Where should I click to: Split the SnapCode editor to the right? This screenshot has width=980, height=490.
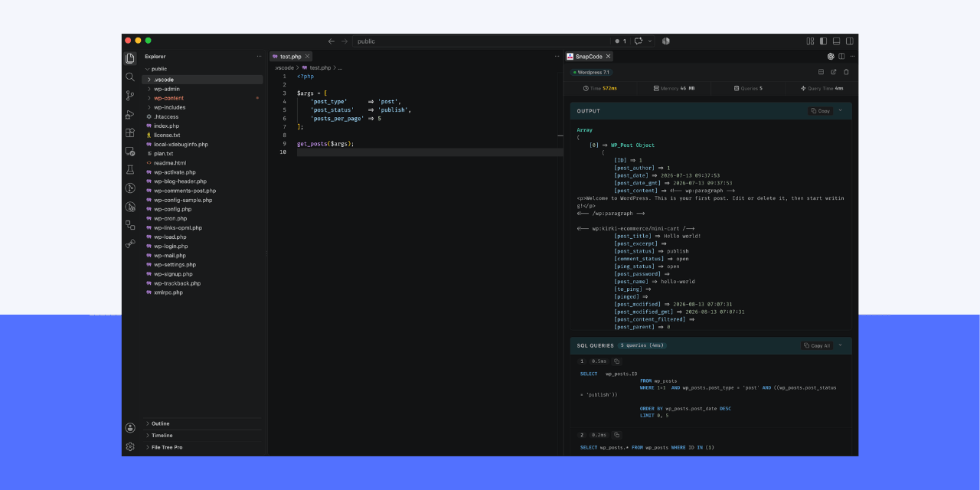841,56
